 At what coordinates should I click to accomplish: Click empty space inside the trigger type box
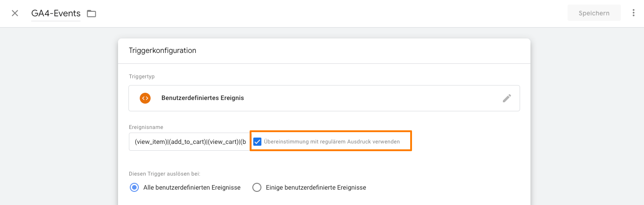pos(362,98)
